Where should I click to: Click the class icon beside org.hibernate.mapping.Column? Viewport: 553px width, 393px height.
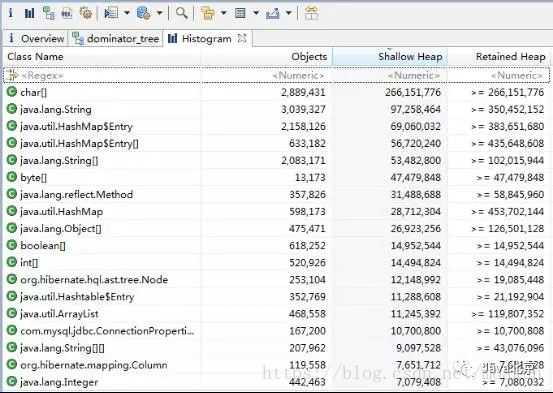coord(12,364)
